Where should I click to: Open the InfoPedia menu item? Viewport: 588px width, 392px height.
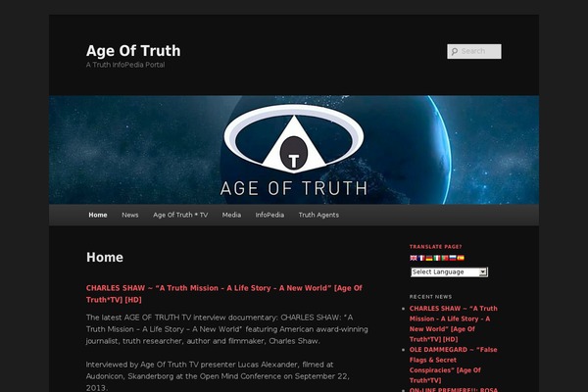coord(269,215)
